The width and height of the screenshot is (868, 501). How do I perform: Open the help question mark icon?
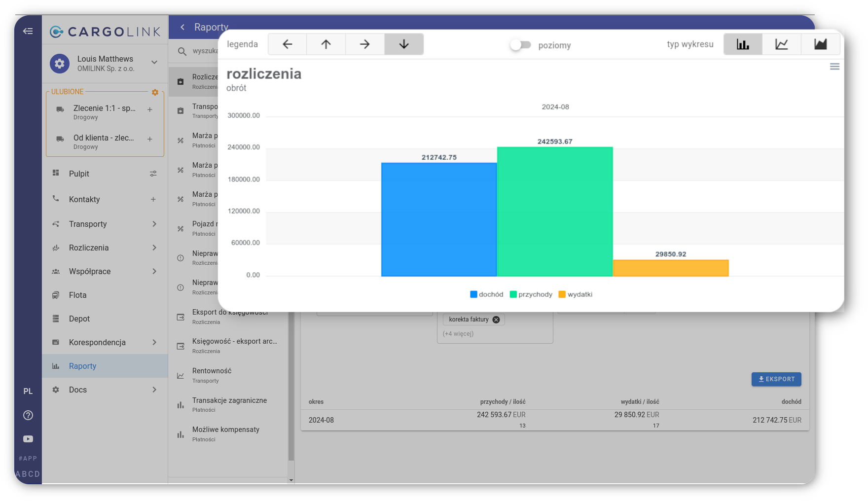point(28,415)
